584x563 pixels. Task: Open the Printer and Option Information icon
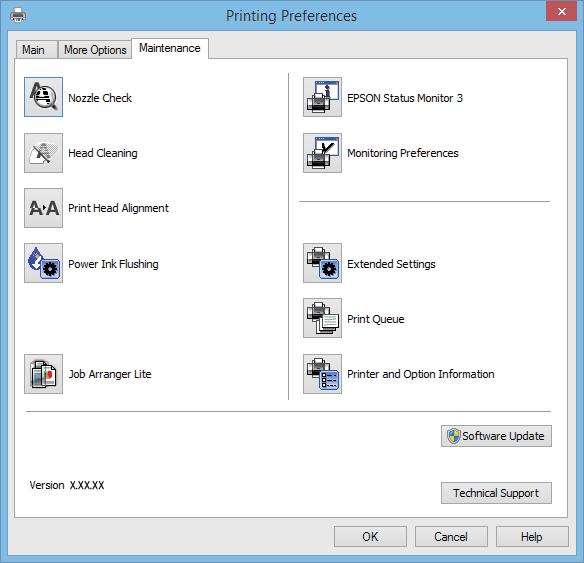tap(323, 374)
